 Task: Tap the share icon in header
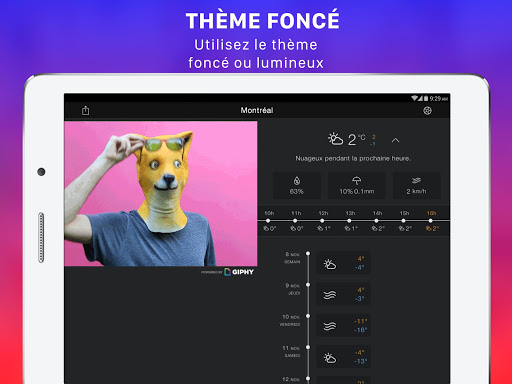click(86, 110)
